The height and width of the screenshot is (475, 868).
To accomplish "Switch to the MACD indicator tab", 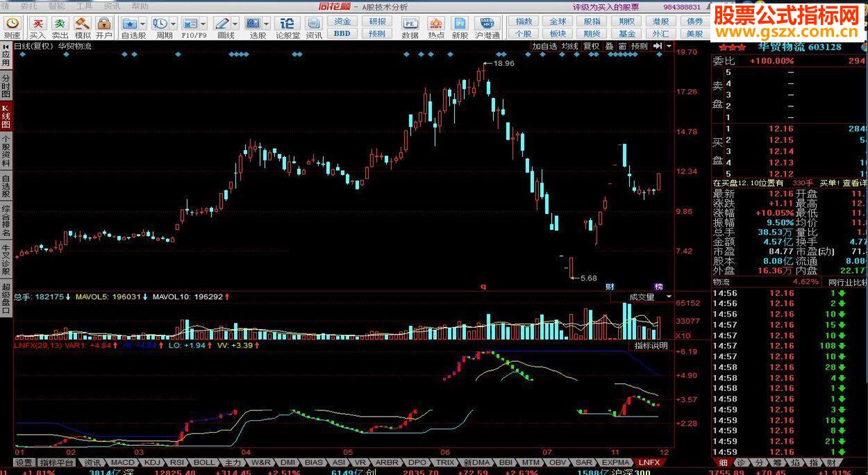I will pos(123,462).
